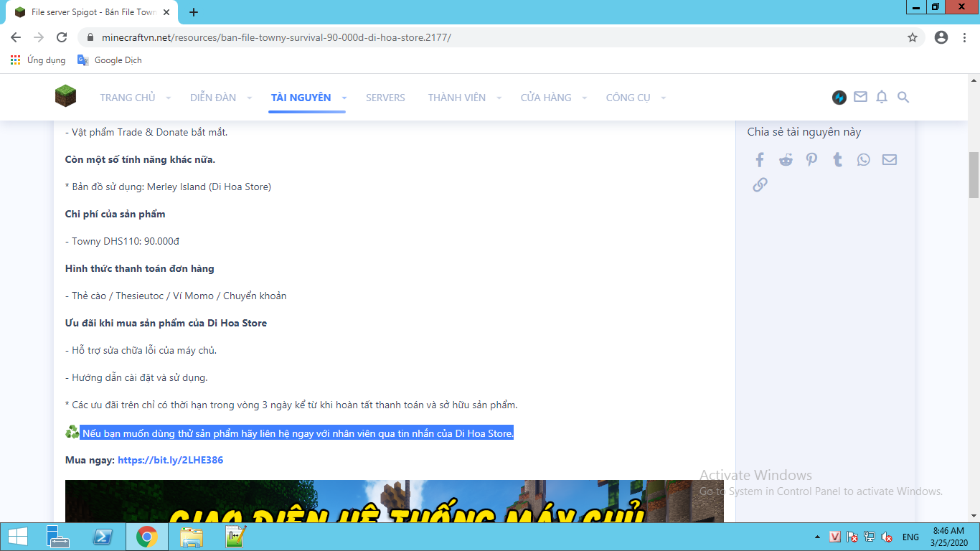Expand the CỬA HÀNG dropdown arrow

tap(585, 98)
